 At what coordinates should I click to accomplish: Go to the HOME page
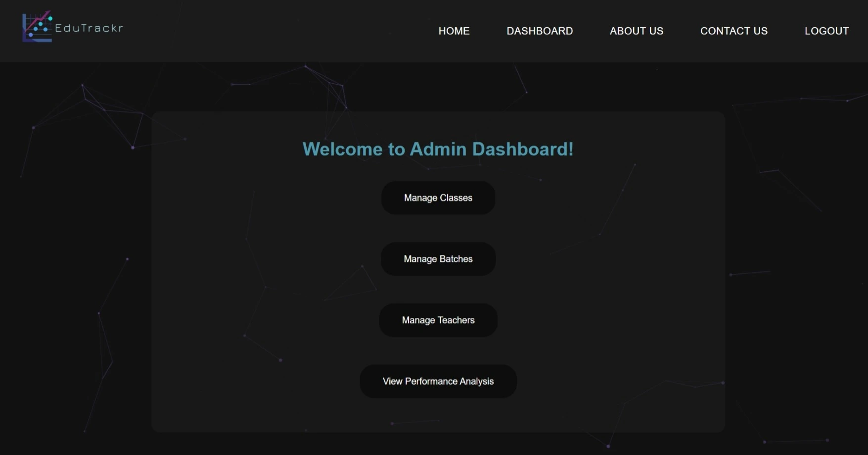[x=454, y=31]
